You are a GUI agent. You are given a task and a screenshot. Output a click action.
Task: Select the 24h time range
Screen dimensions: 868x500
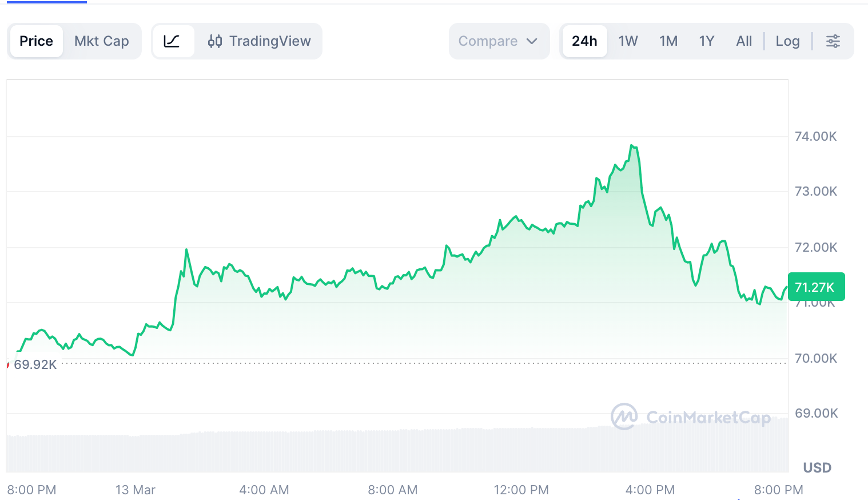pyautogui.click(x=584, y=41)
